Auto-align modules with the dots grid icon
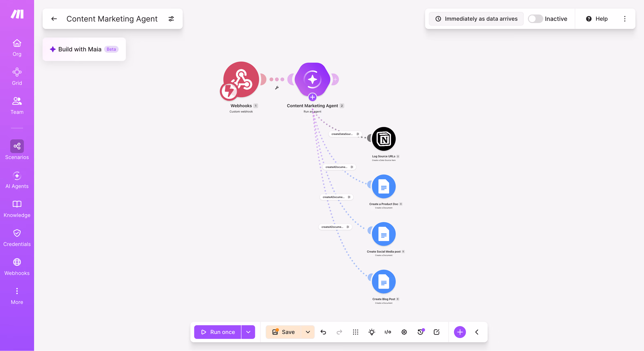The width and height of the screenshot is (644, 351). 355,332
